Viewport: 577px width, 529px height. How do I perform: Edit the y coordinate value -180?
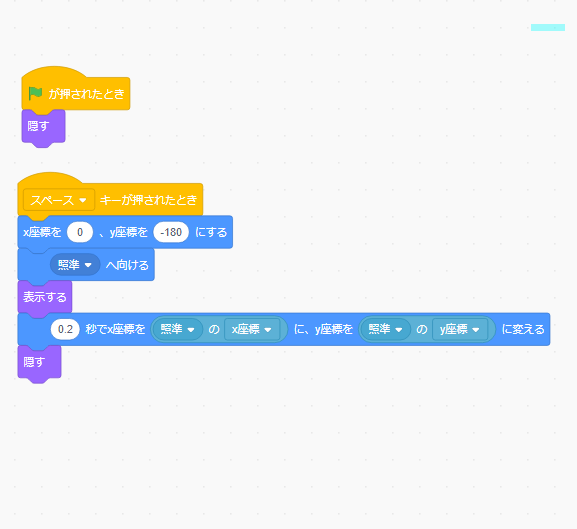pyautogui.click(x=171, y=232)
